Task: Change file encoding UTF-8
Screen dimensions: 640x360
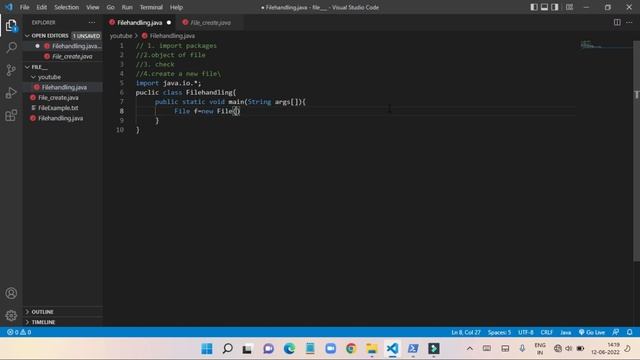Action: [x=526, y=332]
